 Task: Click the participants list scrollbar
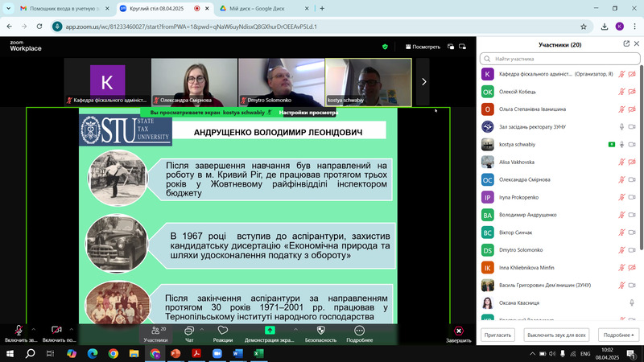pyautogui.click(x=641, y=158)
